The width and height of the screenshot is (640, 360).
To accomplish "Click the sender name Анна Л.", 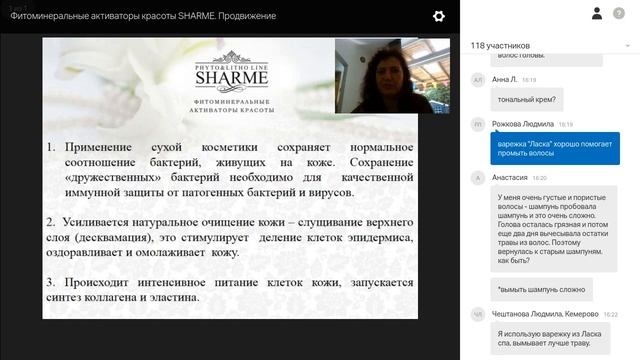I will (504, 80).
